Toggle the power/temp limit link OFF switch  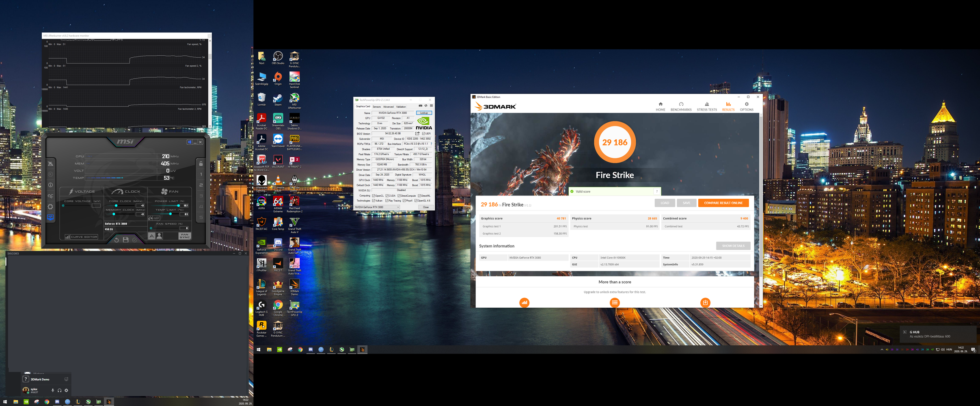(154, 218)
